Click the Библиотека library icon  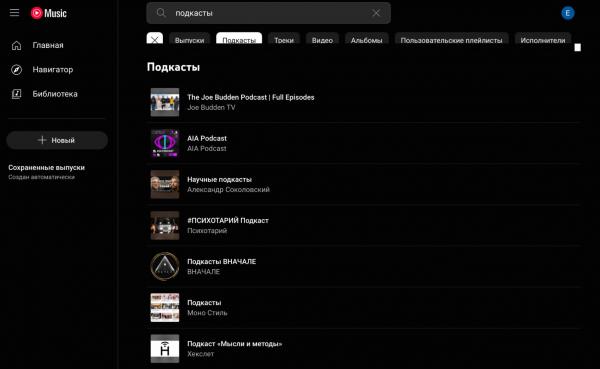(x=16, y=94)
